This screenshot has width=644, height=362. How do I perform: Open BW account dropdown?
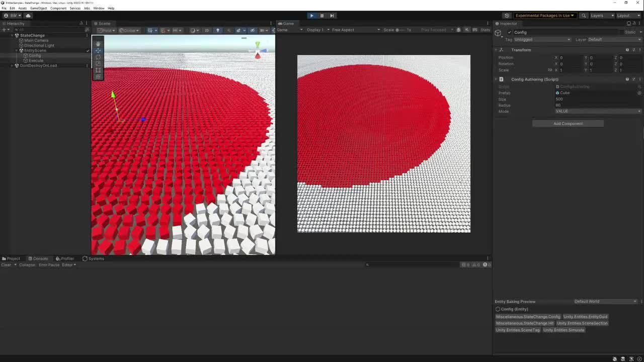click(x=13, y=16)
